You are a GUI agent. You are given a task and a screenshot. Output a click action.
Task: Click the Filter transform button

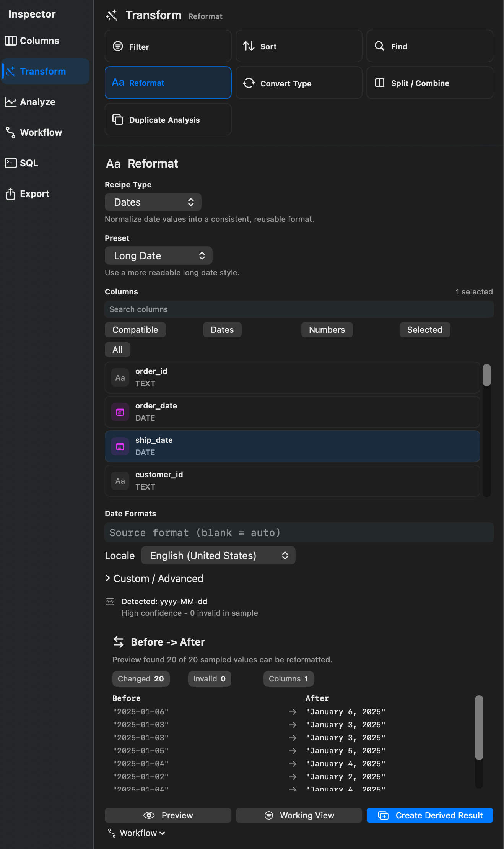click(168, 46)
